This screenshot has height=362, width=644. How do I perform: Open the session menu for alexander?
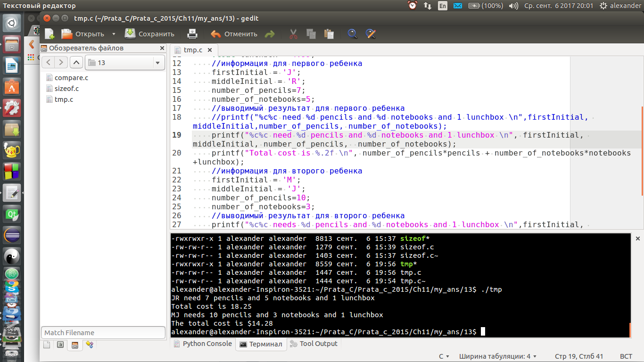621,6
